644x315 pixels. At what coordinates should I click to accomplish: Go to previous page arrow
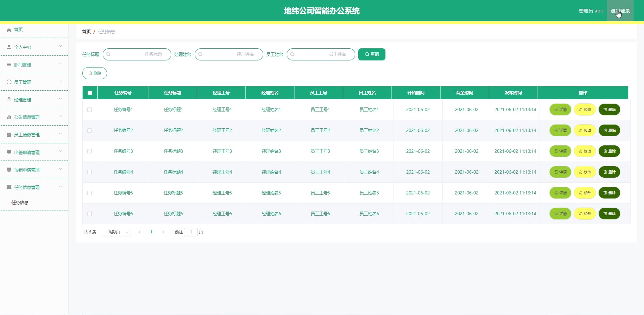(140, 232)
